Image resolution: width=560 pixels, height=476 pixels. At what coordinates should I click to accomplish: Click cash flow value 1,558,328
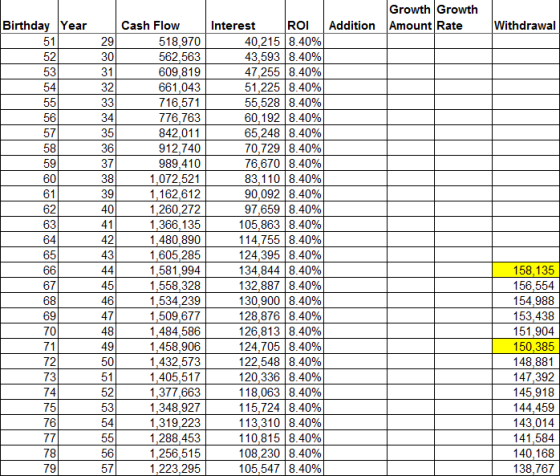click(x=175, y=286)
